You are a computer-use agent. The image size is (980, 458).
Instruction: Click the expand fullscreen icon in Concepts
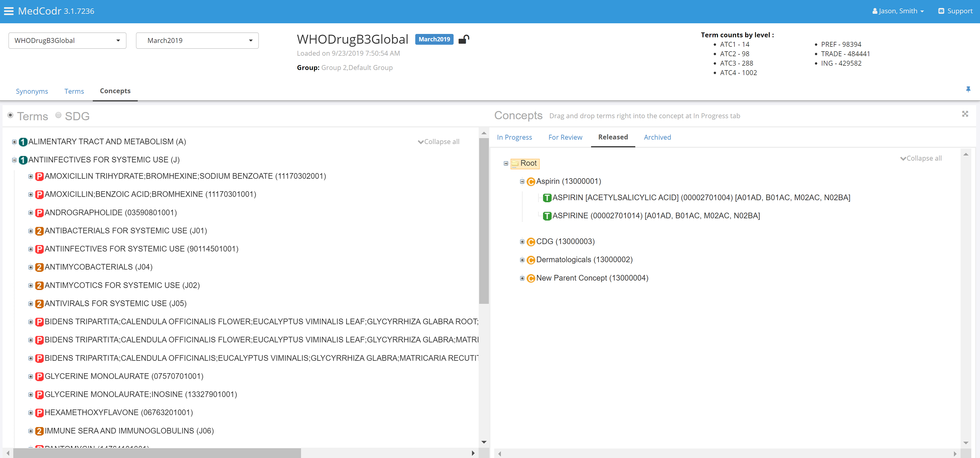(965, 114)
